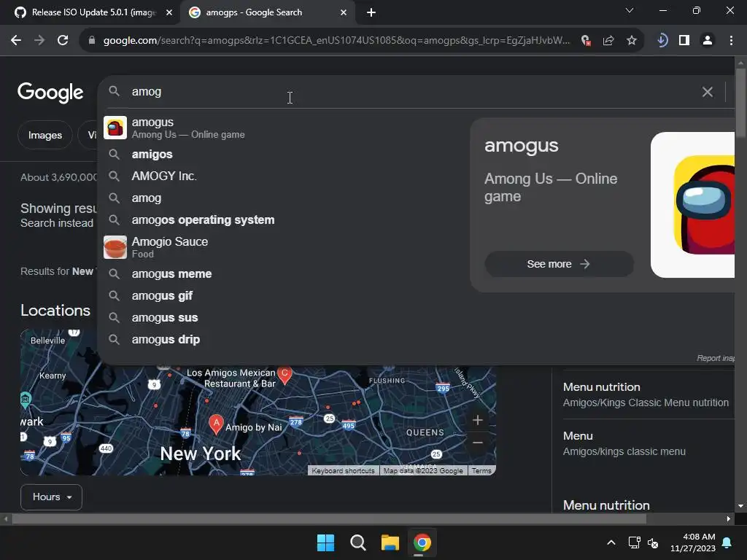The image size is (747, 560).
Task: Toggle the Chrome side panel icon
Action: [x=684, y=41]
